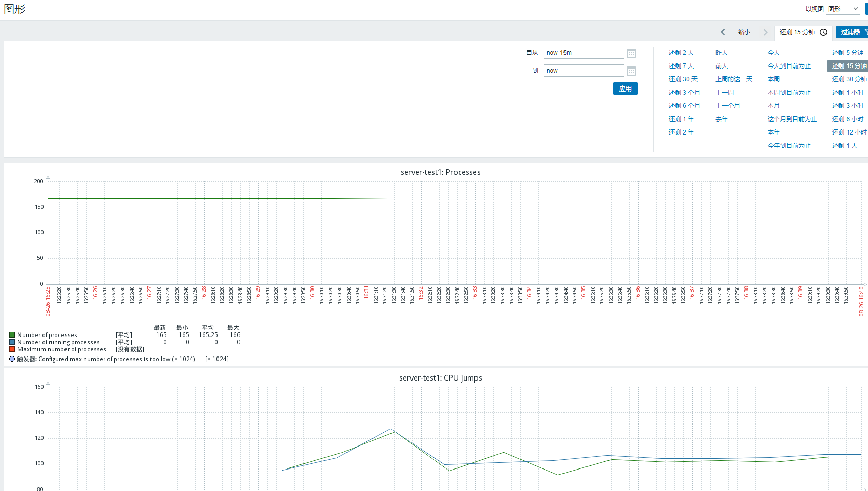Image resolution: width=868 pixels, height=491 pixels.
Task: Select 昨天 time range
Action: coord(722,53)
